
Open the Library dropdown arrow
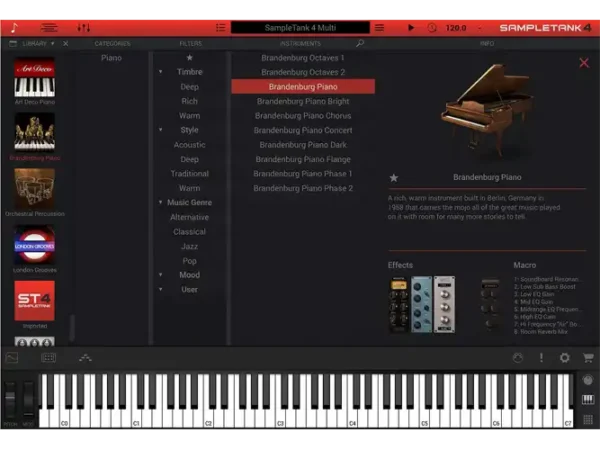(x=52, y=44)
